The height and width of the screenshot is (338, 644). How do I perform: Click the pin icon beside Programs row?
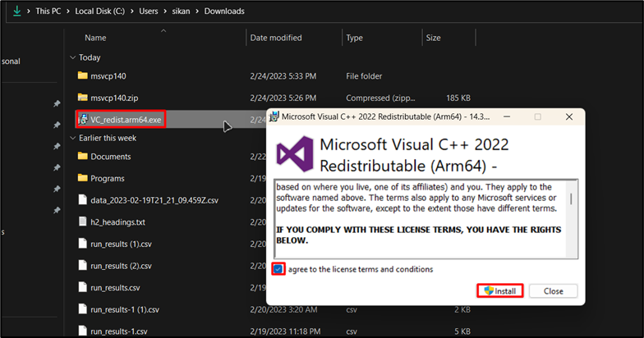click(57, 167)
